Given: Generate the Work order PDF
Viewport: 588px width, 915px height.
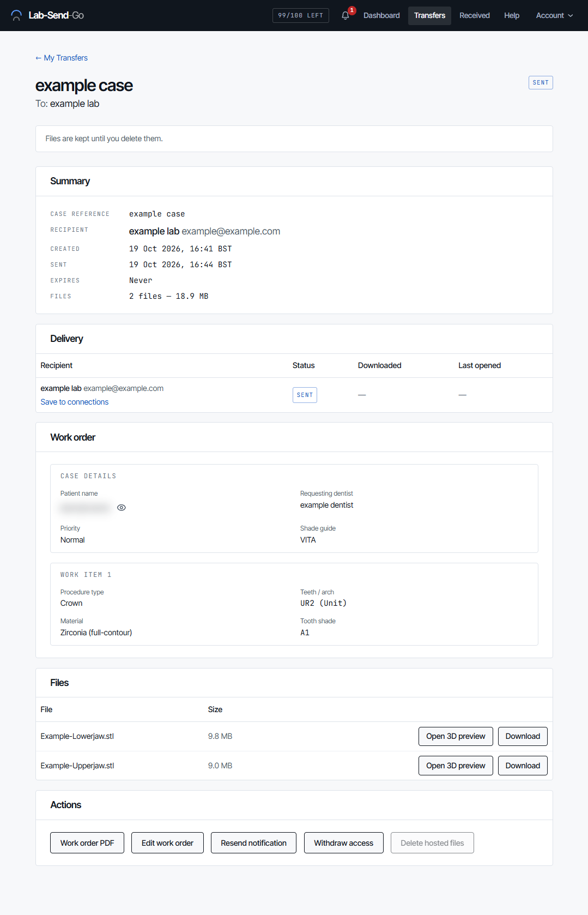Looking at the screenshot, I should pos(87,843).
